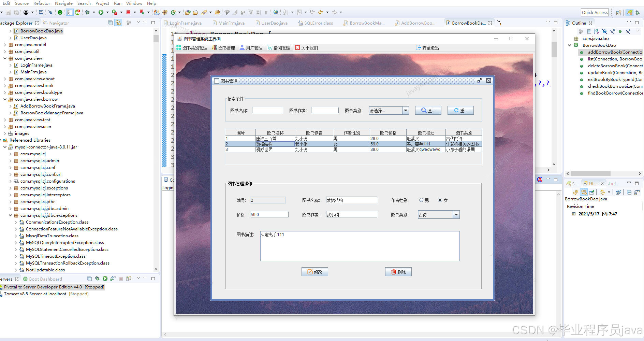Click the 图书名称 search input field

point(267,110)
